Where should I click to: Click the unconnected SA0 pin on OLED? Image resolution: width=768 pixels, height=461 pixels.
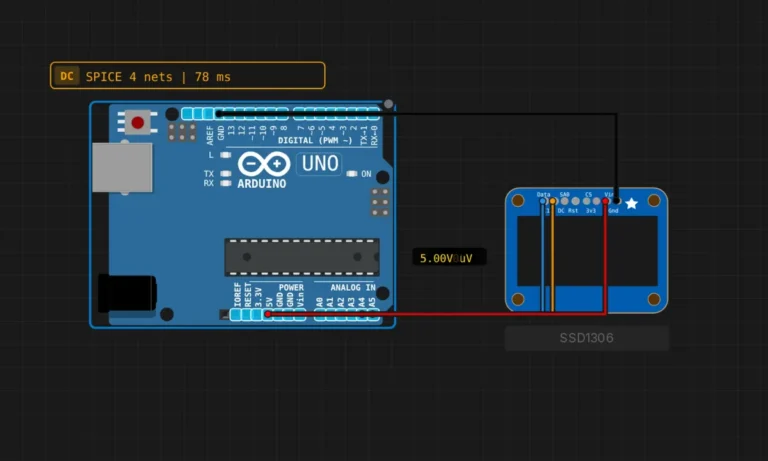564,201
